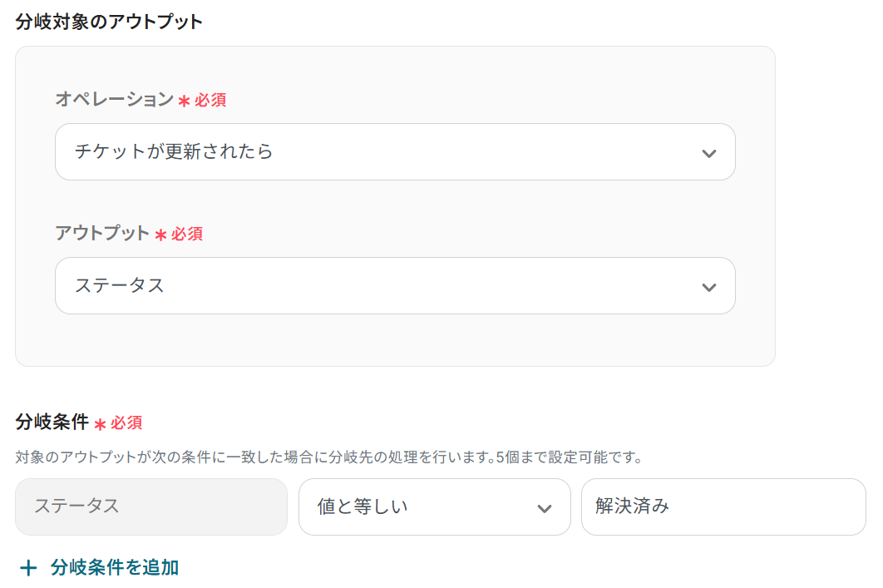Image resolution: width=883 pixels, height=588 pixels.
Task: Click the 分岐条件 section label
Action: (52, 422)
